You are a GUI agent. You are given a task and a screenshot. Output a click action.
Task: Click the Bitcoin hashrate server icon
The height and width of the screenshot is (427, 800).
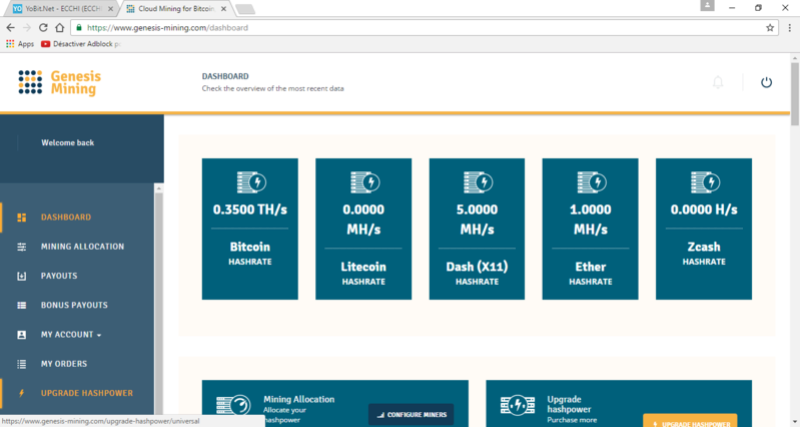pos(251,182)
